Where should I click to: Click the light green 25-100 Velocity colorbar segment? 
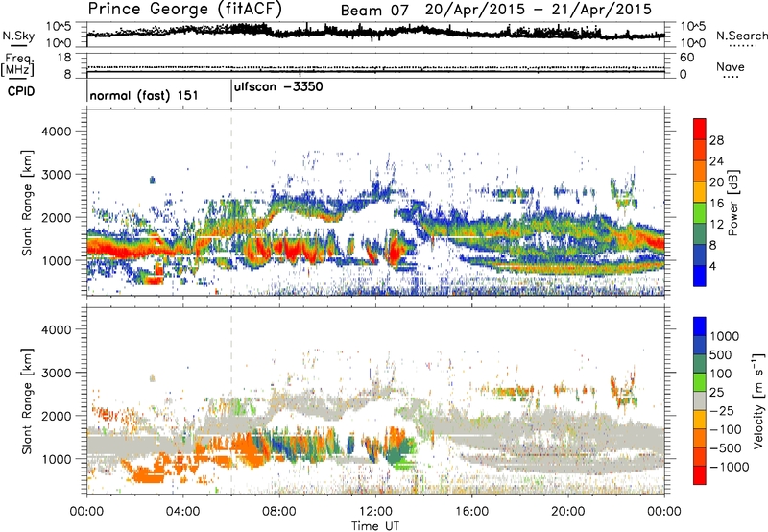(700, 382)
